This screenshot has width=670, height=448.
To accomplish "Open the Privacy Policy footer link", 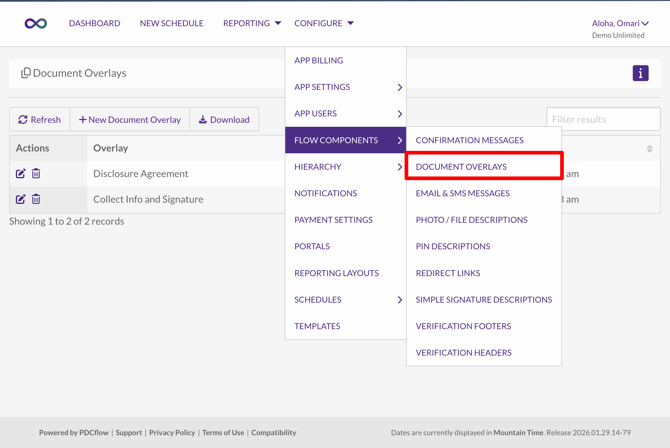I will pos(172,433).
